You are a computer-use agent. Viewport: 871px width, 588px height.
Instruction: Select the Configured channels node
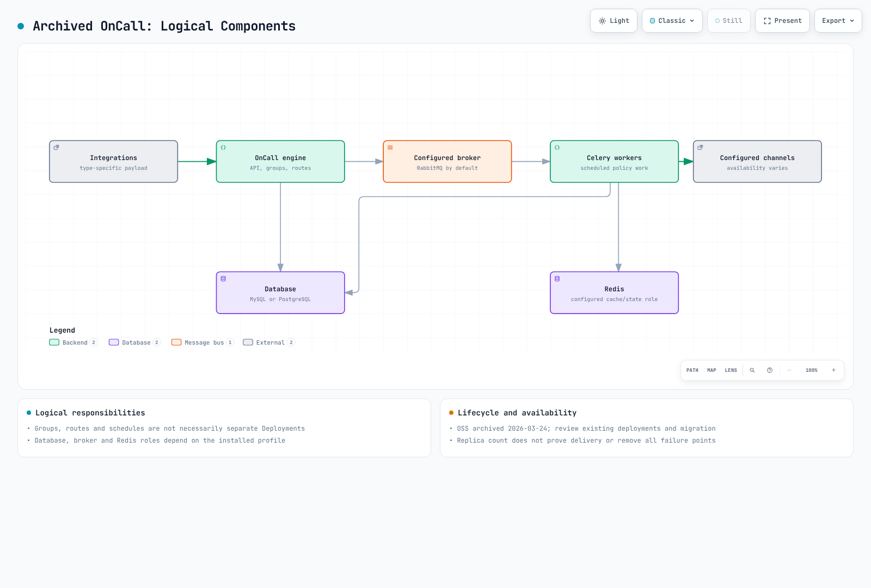757,162
